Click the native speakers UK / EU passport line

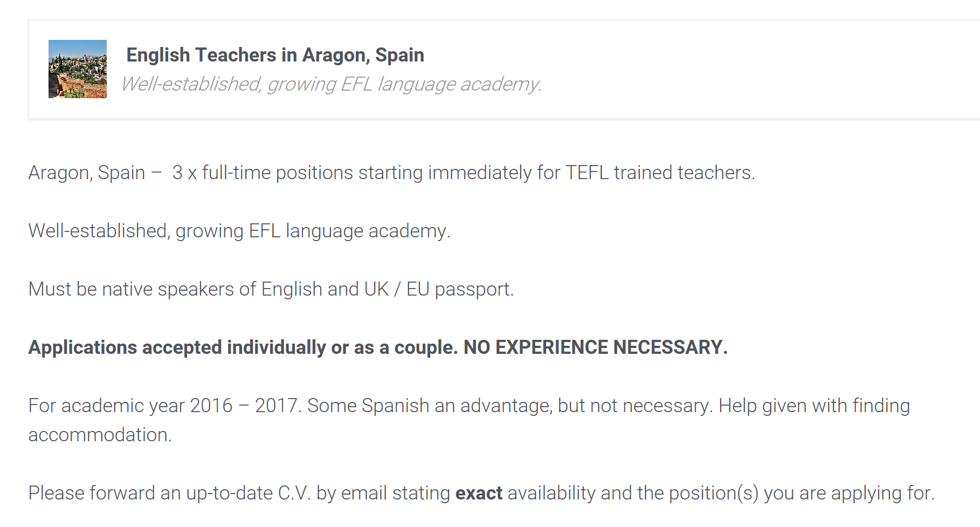pos(271,290)
